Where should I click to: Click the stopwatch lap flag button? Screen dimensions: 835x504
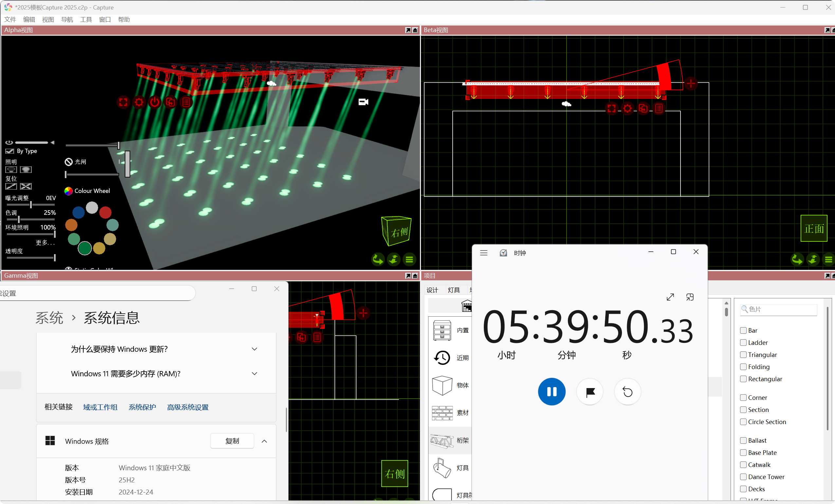click(x=590, y=392)
